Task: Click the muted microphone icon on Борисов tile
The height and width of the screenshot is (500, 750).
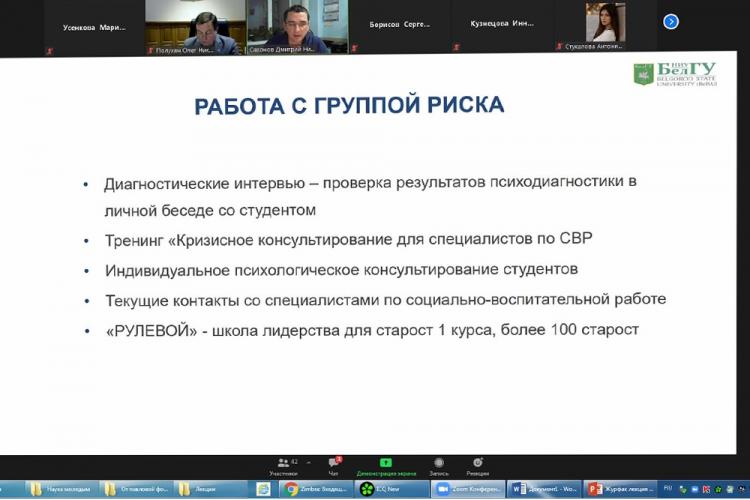Action: tap(354, 48)
